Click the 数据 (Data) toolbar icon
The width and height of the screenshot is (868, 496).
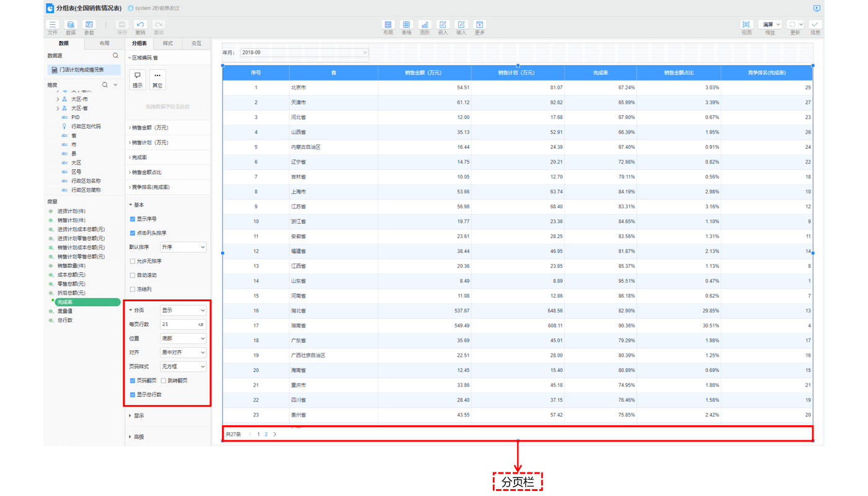click(71, 25)
